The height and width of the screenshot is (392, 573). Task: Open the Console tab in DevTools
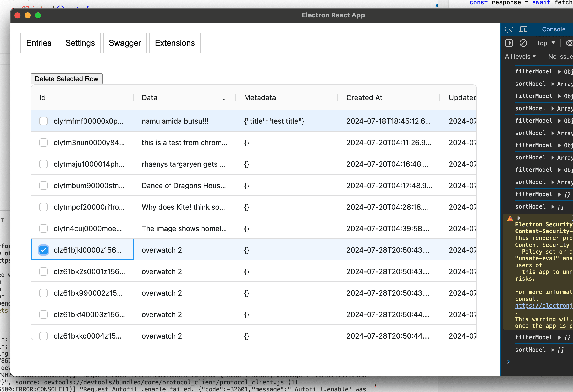pos(554,29)
